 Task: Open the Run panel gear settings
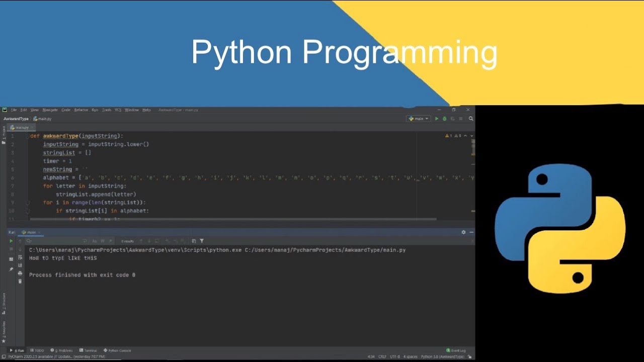(463, 232)
